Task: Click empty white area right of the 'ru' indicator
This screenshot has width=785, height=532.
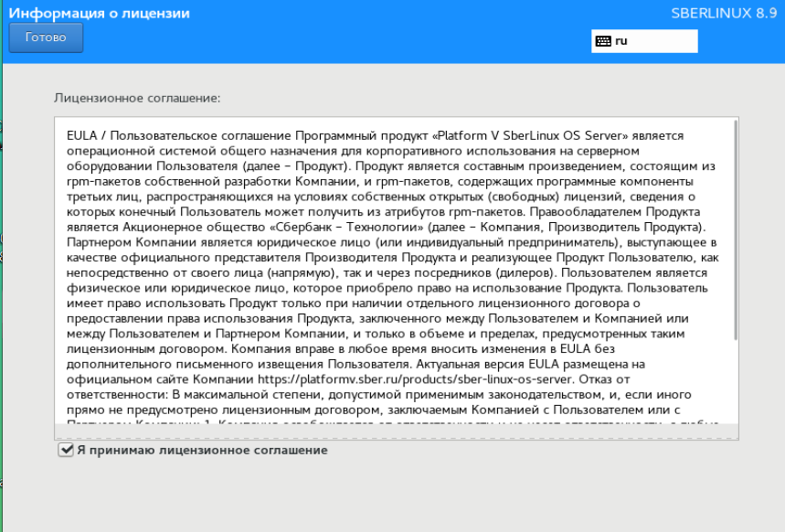Action: 667,41
